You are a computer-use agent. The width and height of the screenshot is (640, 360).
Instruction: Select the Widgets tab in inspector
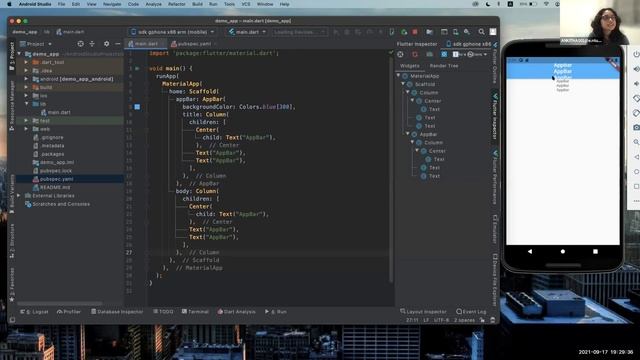tap(409, 66)
